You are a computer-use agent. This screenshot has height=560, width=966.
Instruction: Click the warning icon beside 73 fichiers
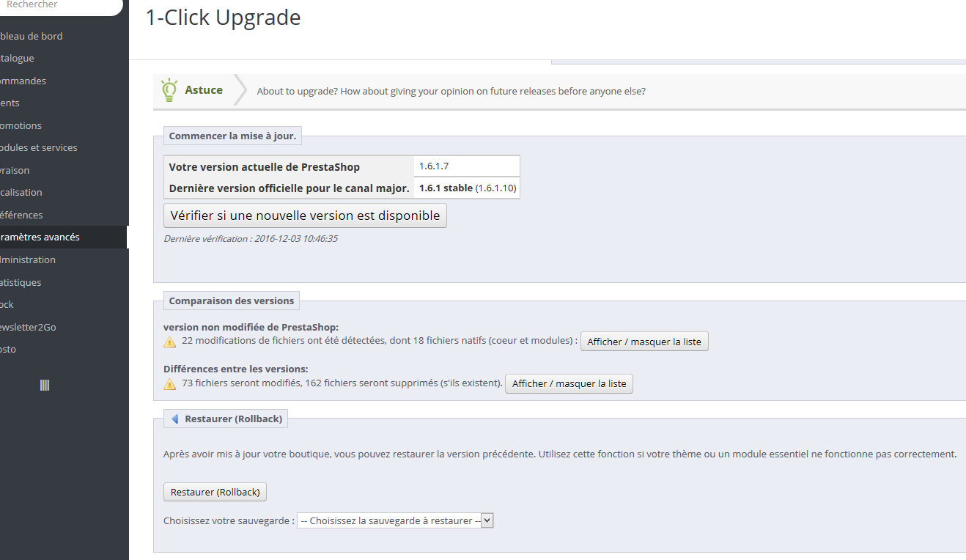pos(169,383)
